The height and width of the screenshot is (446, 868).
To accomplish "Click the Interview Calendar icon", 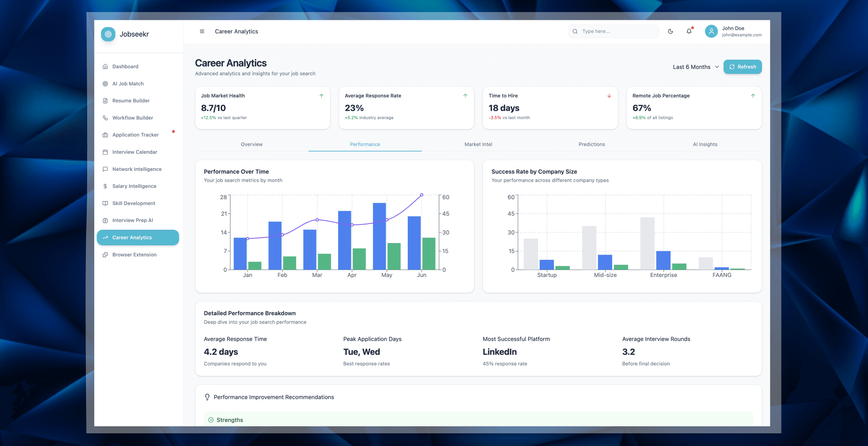I will point(105,152).
